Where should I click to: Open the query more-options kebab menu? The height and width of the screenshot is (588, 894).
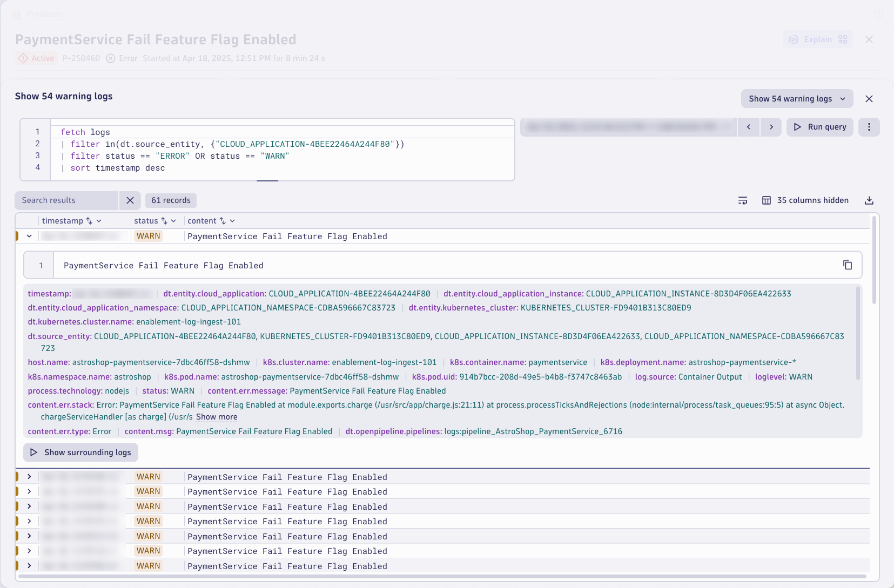pos(869,127)
